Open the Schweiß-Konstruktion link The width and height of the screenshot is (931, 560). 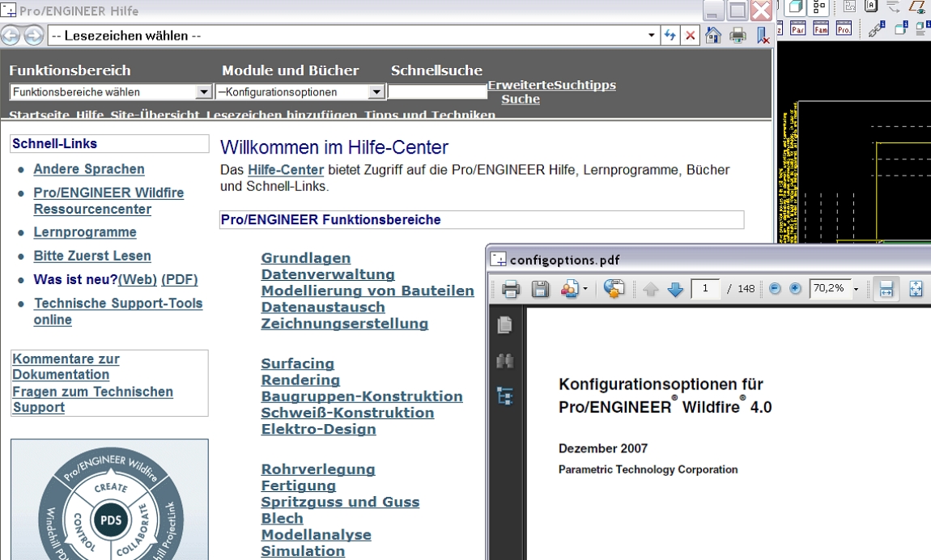click(347, 413)
